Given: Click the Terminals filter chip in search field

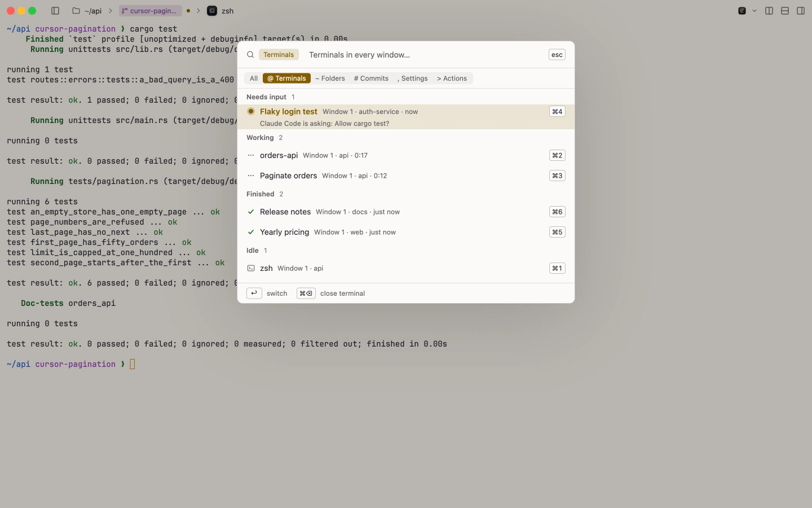Looking at the screenshot, I should (279, 55).
